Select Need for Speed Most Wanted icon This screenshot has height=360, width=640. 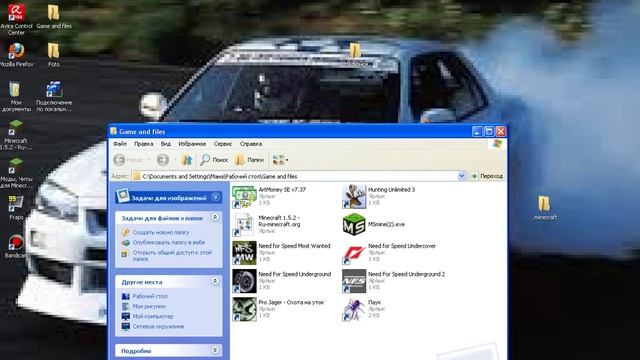point(244,253)
